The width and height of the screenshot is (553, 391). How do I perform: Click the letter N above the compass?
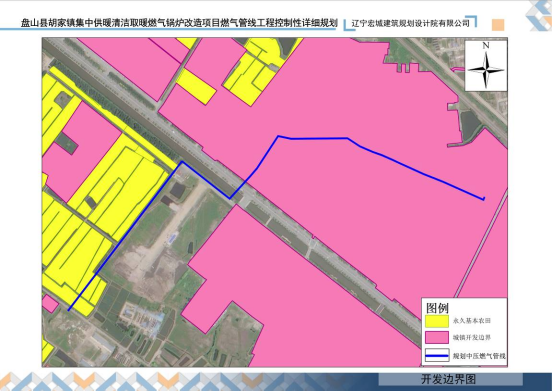tap(486, 45)
